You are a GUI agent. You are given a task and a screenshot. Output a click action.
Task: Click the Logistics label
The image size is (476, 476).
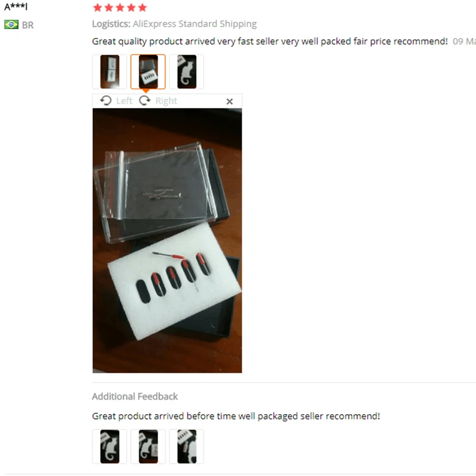(x=111, y=24)
